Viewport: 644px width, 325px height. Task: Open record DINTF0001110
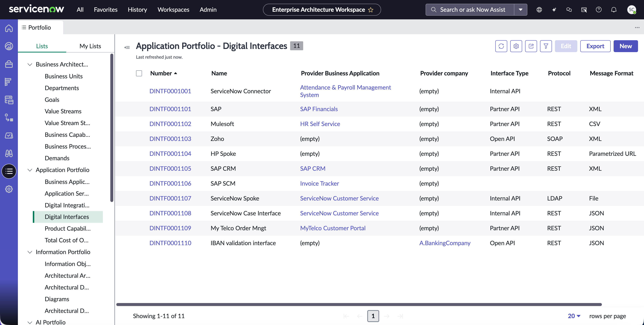click(x=170, y=243)
